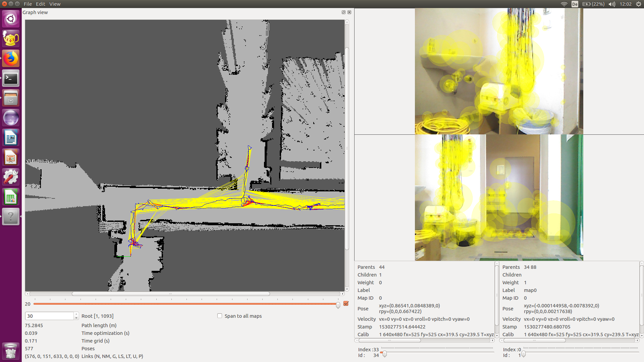644x362 pixels.
Task: Open the Trash from the dock
Action: pos(11,351)
